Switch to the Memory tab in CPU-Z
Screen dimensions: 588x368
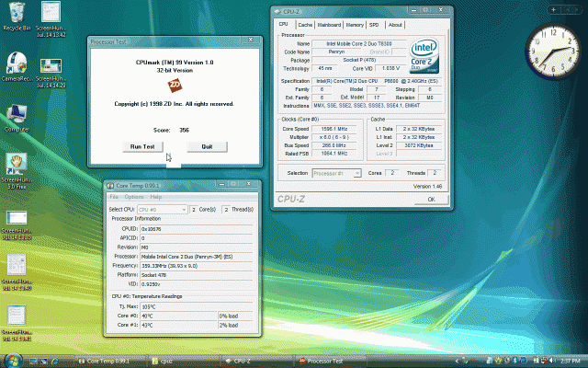coord(355,25)
